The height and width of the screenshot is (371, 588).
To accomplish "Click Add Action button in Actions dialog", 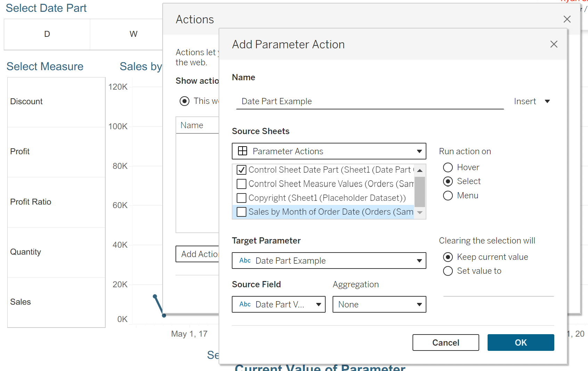I will (197, 254).
